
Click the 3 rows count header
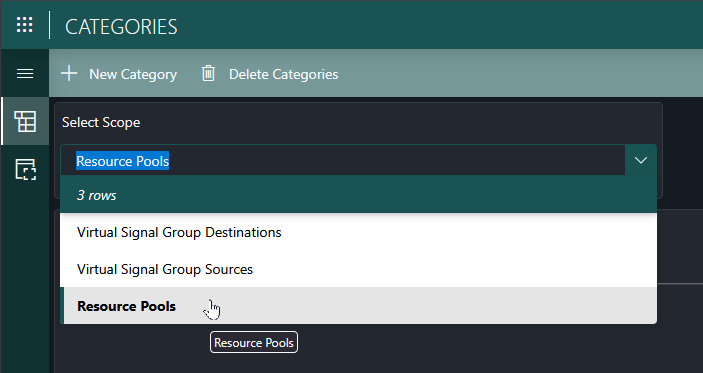(358, 195)
